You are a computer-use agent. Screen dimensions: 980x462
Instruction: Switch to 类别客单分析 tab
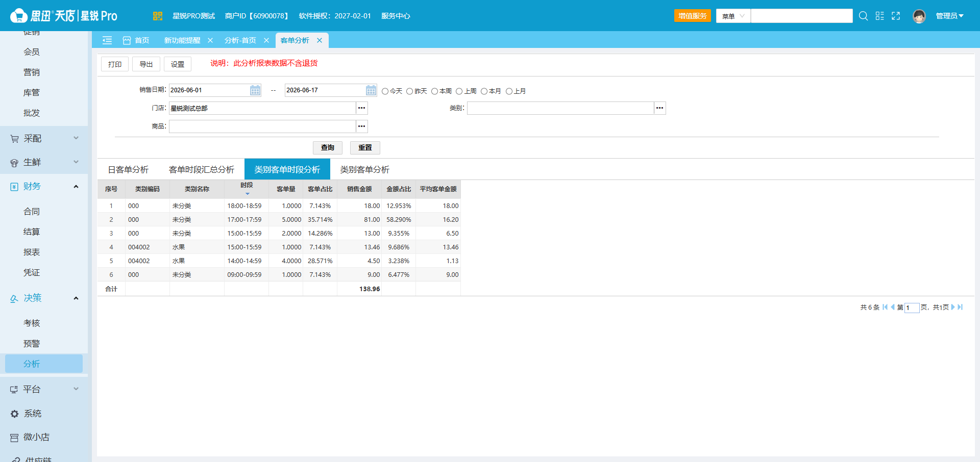tap(365, 169)
